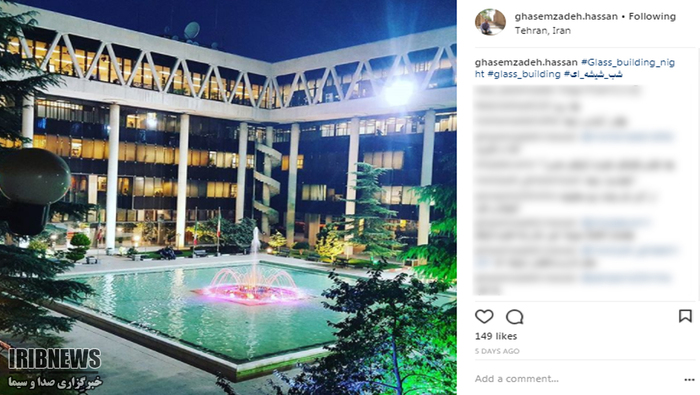Viewport: 700px width, 395px height.
Task: Toggle the Following button
Action: (652, 17)
